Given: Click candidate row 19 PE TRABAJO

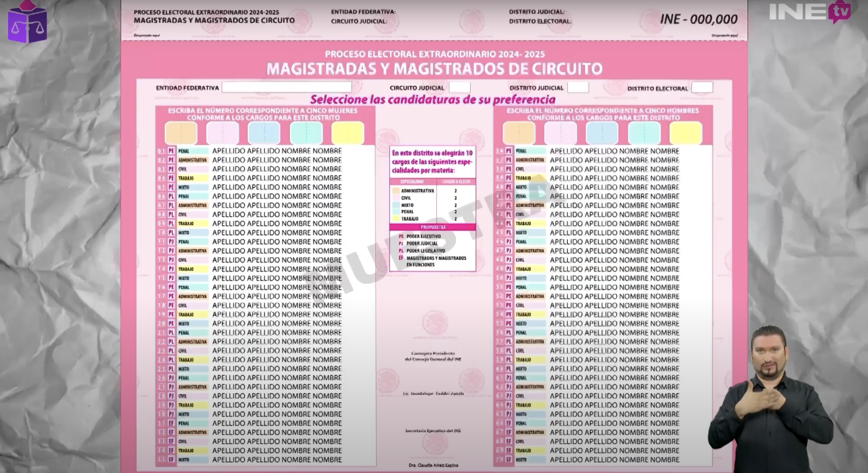Looking at the screenshot, I should pyautogui.click(x=266, y=314).
